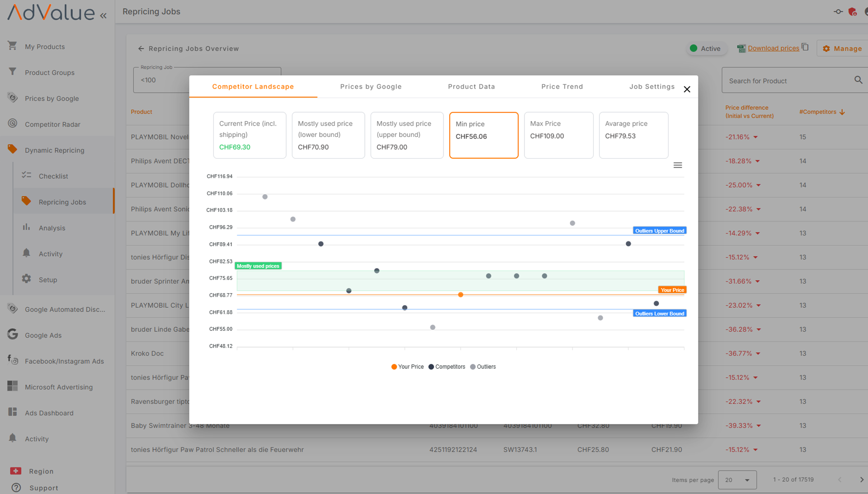The image size is (868, 494).
Task: Expand -21.16% price difference arrow
Action: pos(755,137)
